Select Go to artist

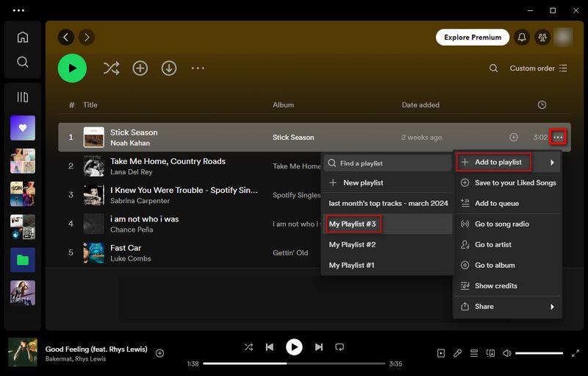[x=507, y=245]
